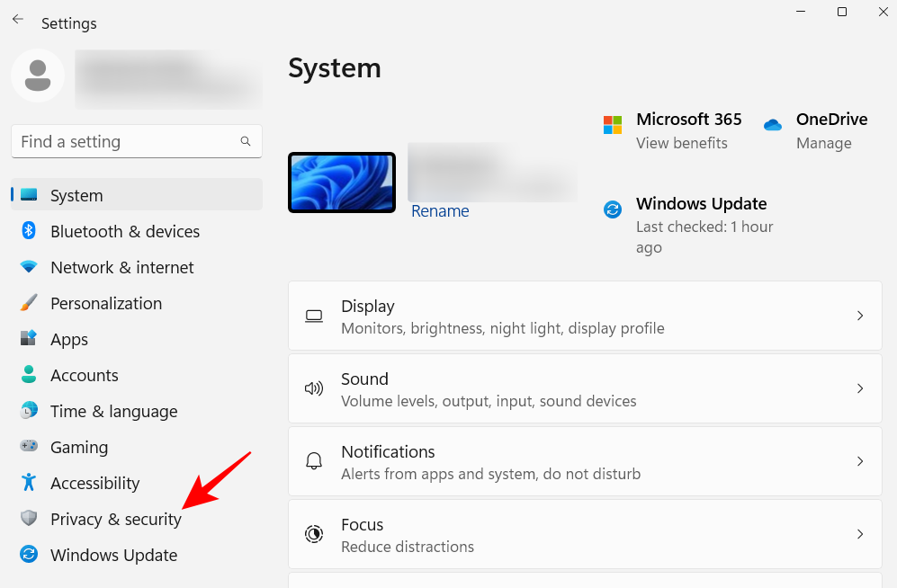
Task: Click the Display monitor icon
Action: (x=313, y=316)
